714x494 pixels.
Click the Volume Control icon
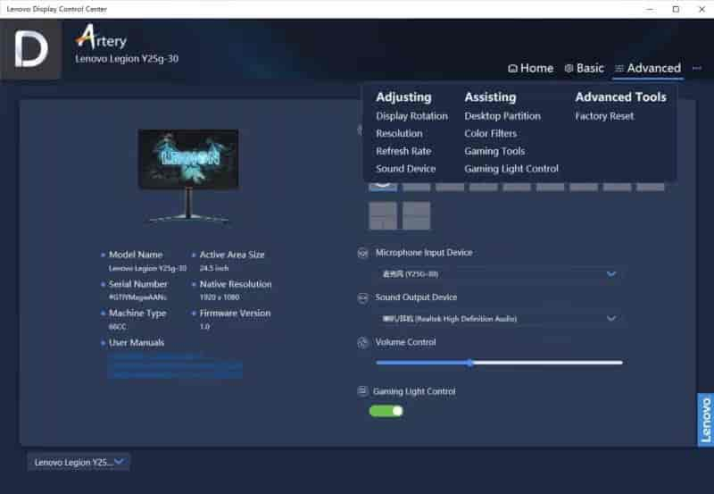tap(362, 343)
